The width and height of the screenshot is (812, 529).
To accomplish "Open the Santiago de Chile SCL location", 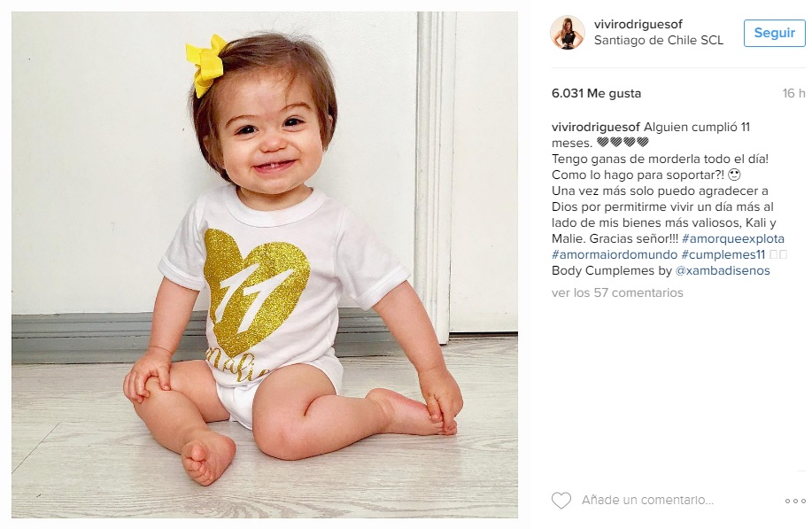I will coord(658,41).
